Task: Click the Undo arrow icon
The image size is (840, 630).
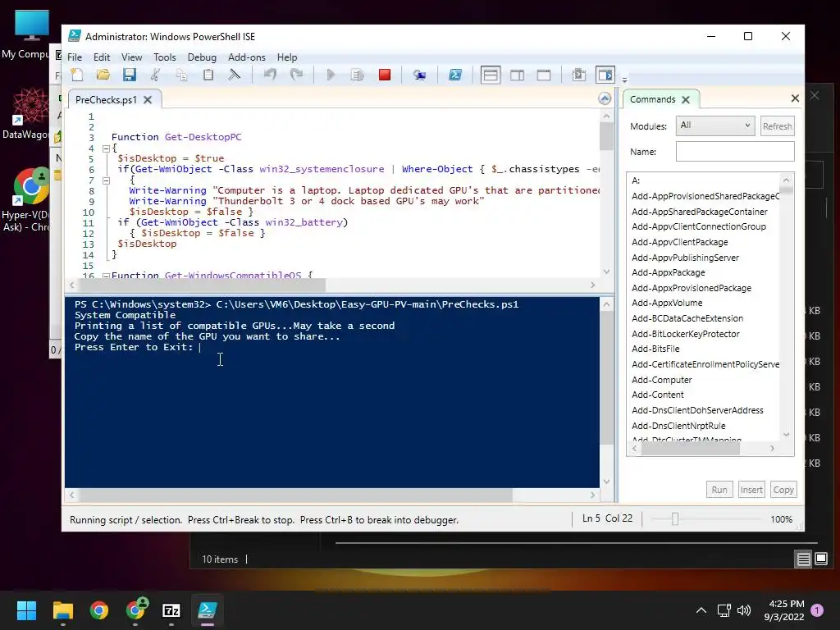Action: point(270,75)
